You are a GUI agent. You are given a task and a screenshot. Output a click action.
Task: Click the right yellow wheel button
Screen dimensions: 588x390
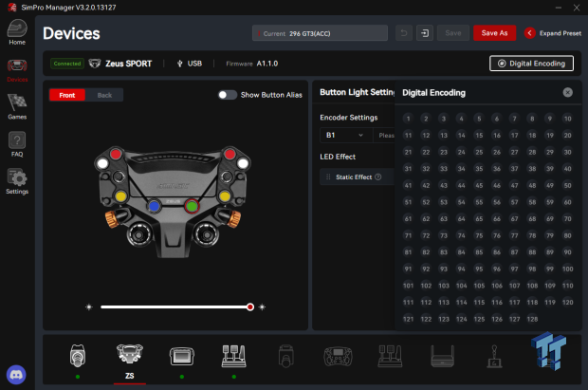pos(225,195)
